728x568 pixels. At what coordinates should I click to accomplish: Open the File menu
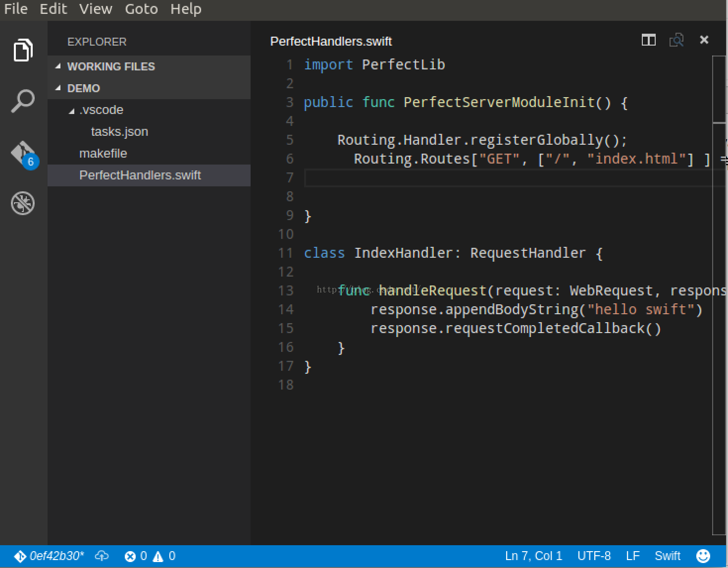pyautogui.click(x=16, y=9)
